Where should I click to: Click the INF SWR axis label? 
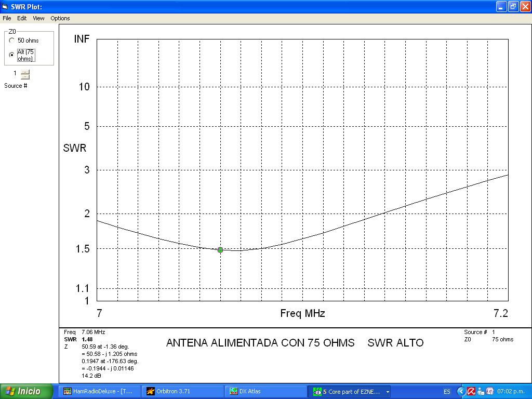82,39
